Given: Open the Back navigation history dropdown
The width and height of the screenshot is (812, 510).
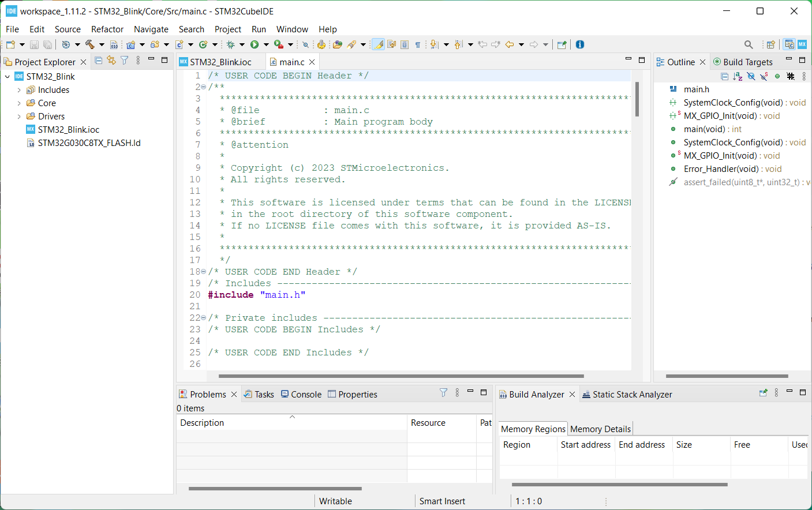Looking at the screenshot, I should (x=521, y=44).
